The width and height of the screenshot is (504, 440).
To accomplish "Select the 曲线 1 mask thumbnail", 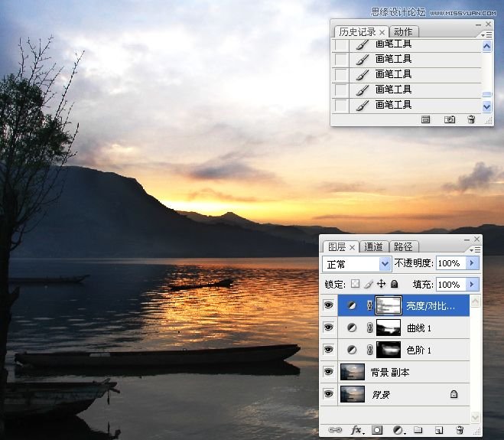I will 389,328.
